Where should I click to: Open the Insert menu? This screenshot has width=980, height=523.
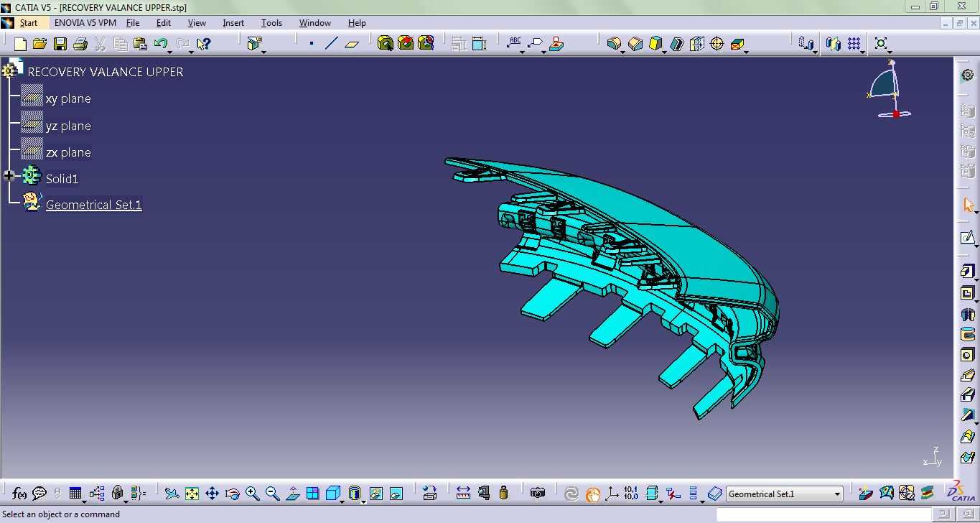(233, 23)
